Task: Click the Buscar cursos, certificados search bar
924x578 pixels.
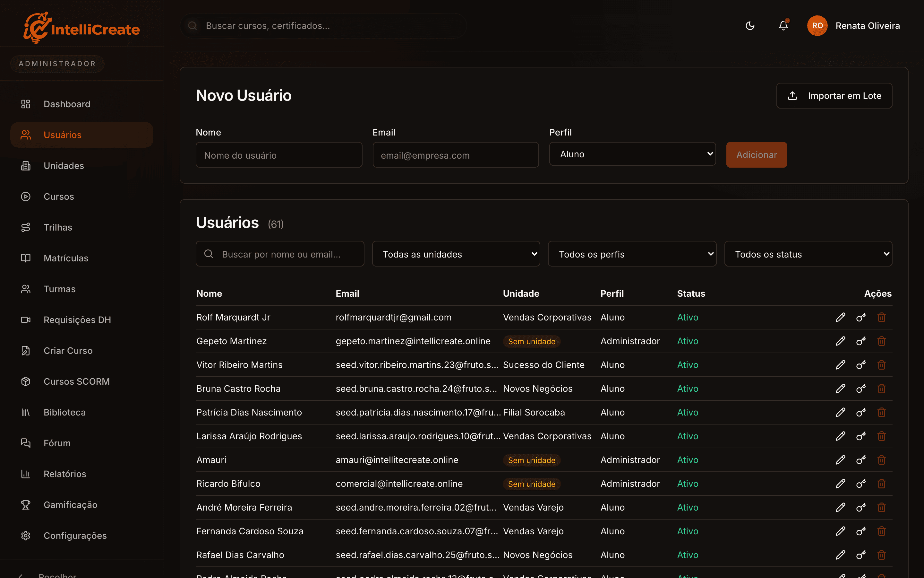Action: click(x=323, y=26)
